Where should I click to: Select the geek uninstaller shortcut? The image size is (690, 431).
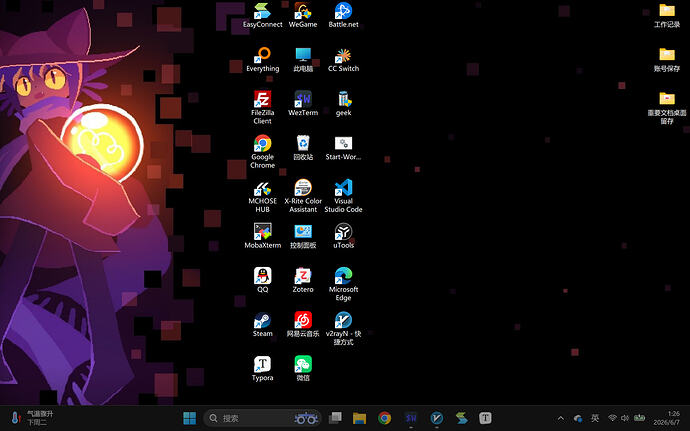click(x=343, y=104)
